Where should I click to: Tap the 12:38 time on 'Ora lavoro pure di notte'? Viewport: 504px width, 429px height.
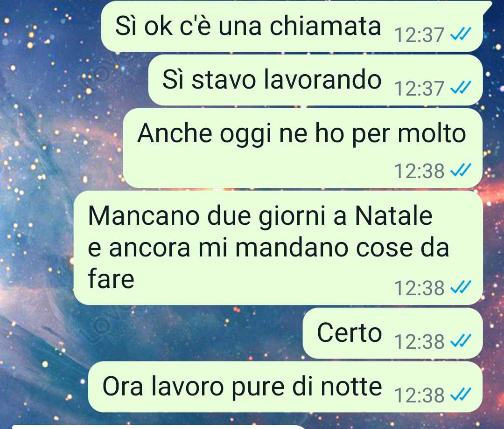tap(419, 395)
